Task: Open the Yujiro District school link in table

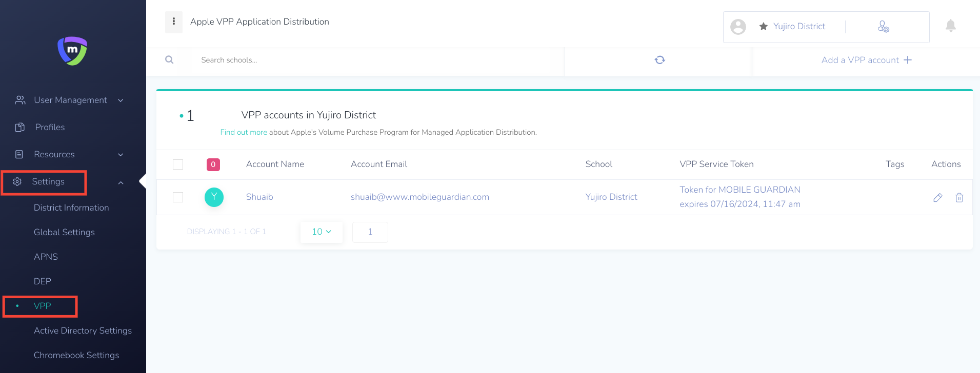Action: tap(611, 197)
